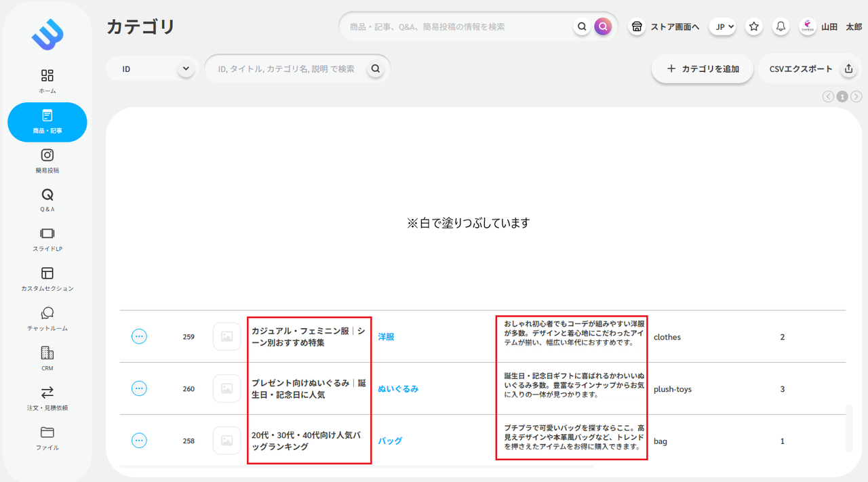Open the ぬいぐるみ category link

click(398, 388)
